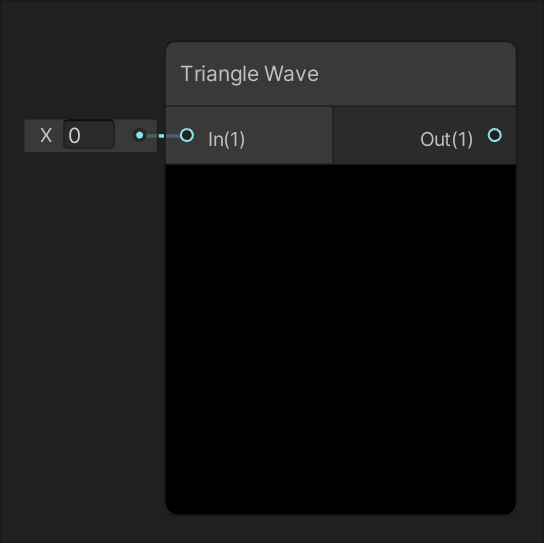544x543 pixels.
Task: Select the small cyan dot on X slot
Action: point(139,135)
